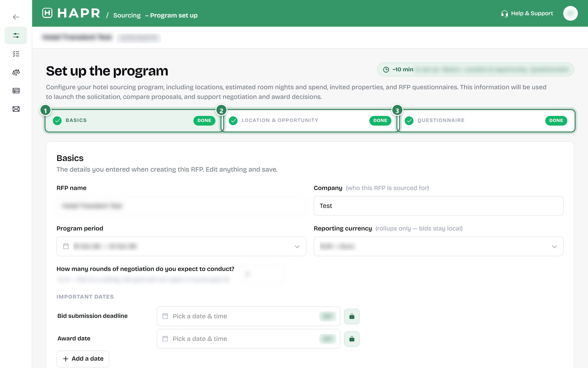Click the RFP name input field
588x368 pixels.
point(181,206)
